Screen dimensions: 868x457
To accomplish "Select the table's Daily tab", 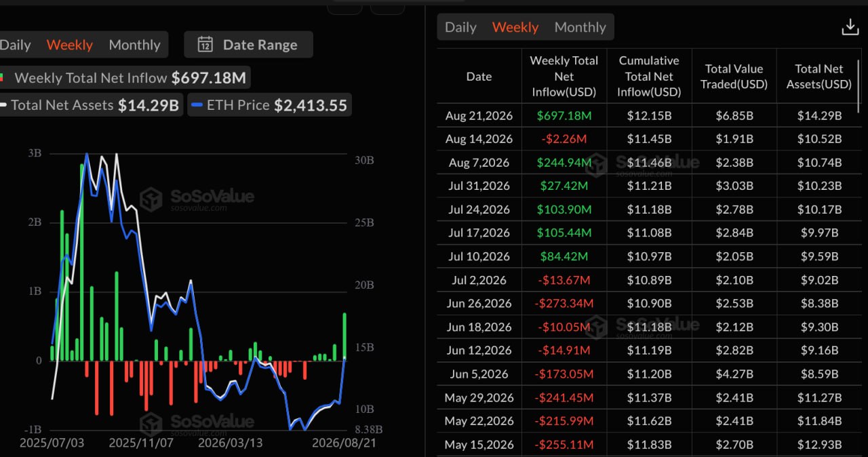I will click(460, 27).
